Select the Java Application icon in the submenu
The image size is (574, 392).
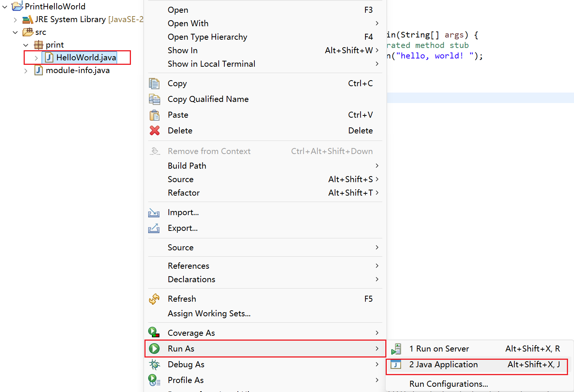click(x=396, y=364)
